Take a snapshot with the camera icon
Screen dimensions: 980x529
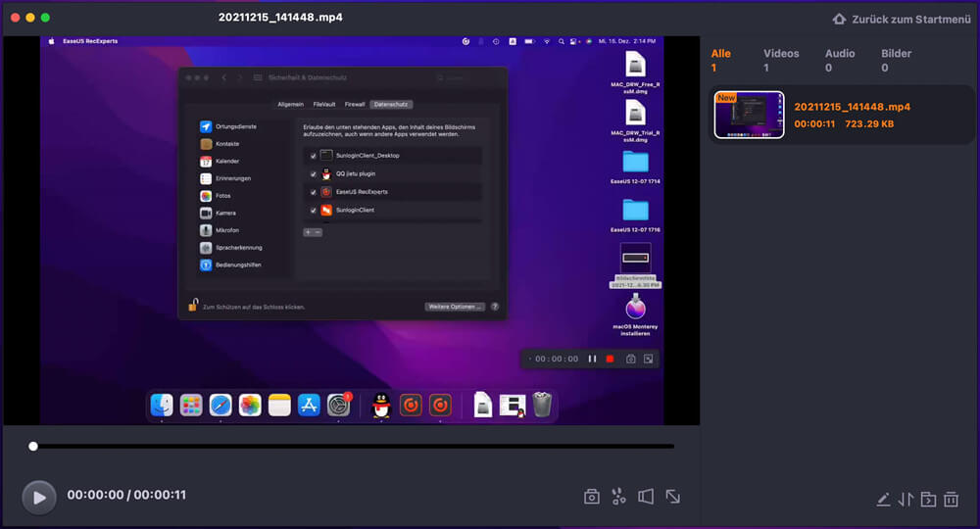tap(592, 497)
